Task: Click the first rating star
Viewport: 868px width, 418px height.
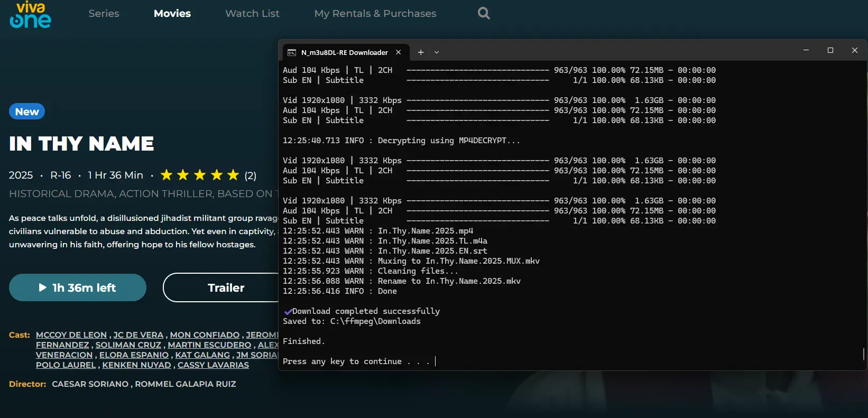Action: coord(167,175)
